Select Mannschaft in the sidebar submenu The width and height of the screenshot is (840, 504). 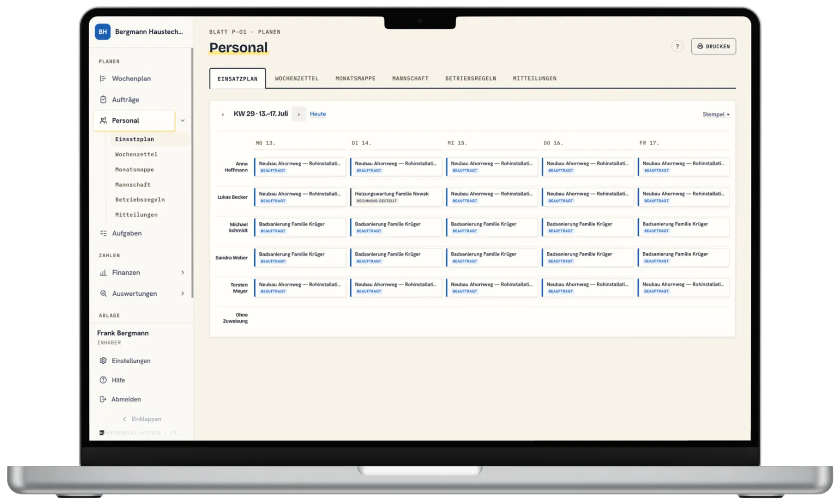pos(133,185)
